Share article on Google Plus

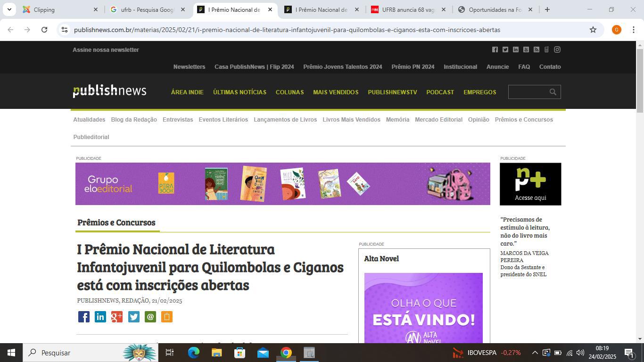coord(117,317)
